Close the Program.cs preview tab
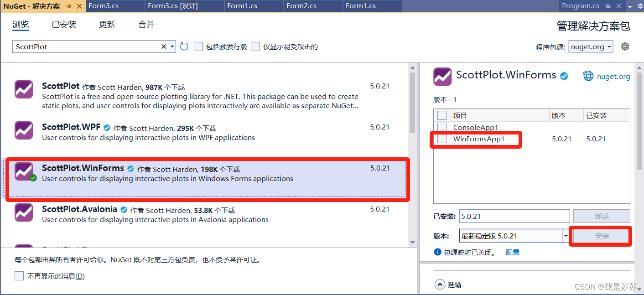The image size is (644, 295). (x=619, y=6)
